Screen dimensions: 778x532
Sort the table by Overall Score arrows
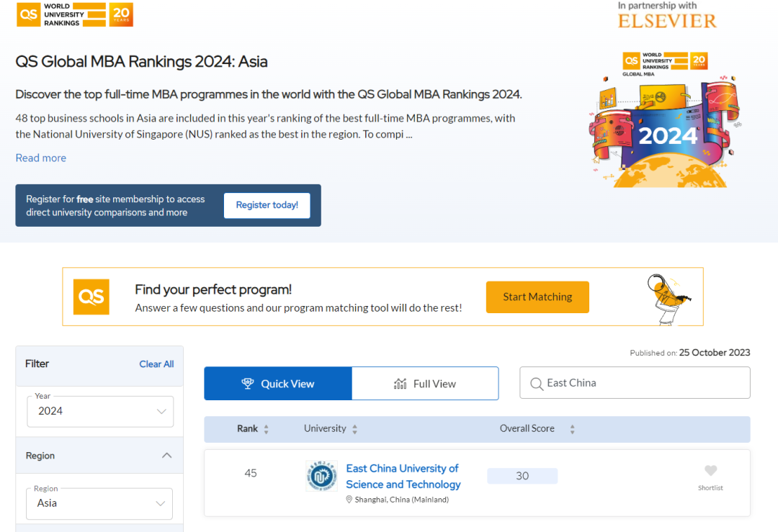(572, 429)
